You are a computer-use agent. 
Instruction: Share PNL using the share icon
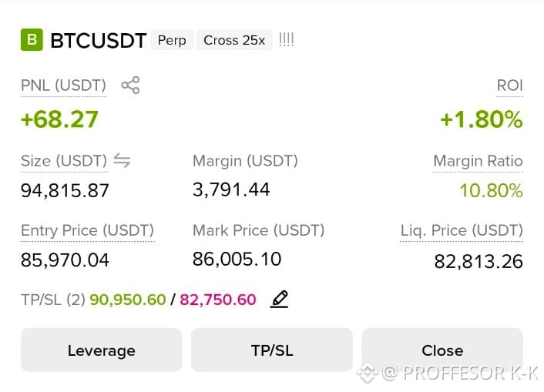click(x=130, y=85)
